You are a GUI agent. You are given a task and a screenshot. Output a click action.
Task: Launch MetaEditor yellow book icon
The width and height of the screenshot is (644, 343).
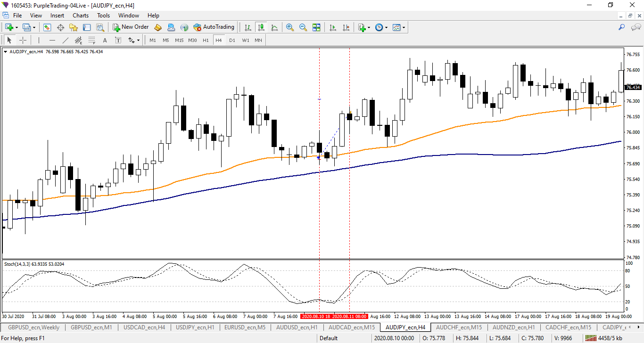158,27
